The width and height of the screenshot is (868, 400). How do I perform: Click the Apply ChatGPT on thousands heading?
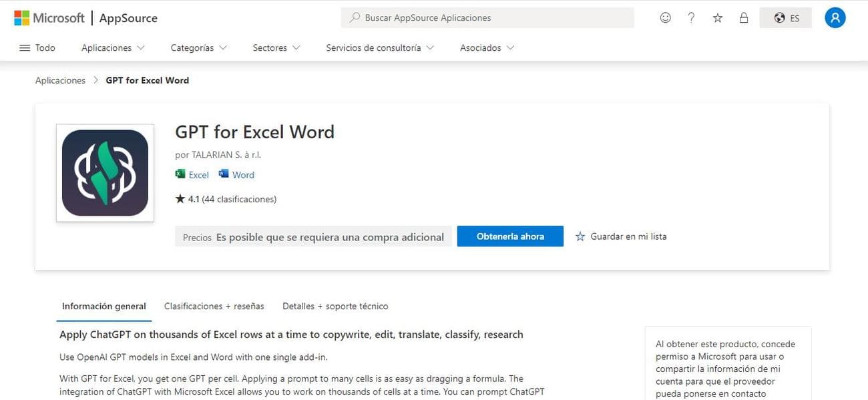click(x=291, y=335)
